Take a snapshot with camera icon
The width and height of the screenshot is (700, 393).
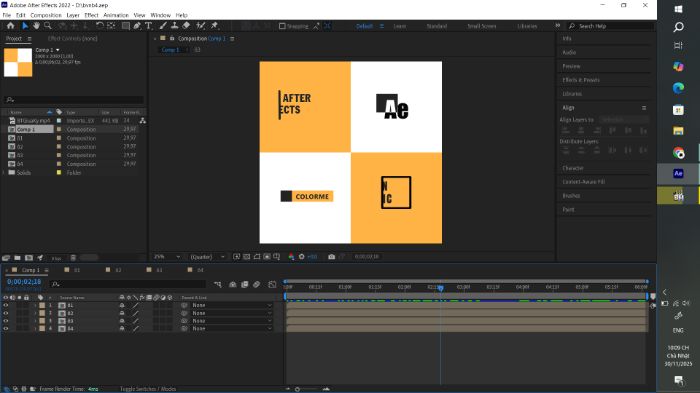tap(331, 257)
